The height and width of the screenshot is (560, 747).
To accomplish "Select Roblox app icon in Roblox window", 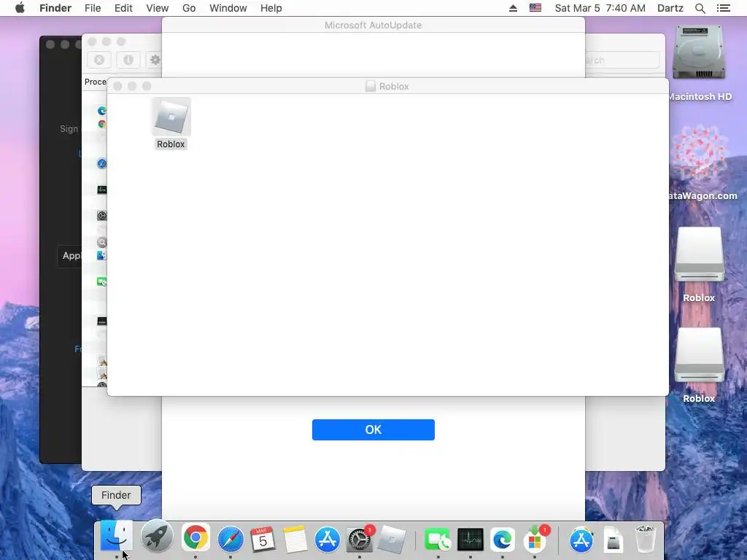I will (171, 117).
